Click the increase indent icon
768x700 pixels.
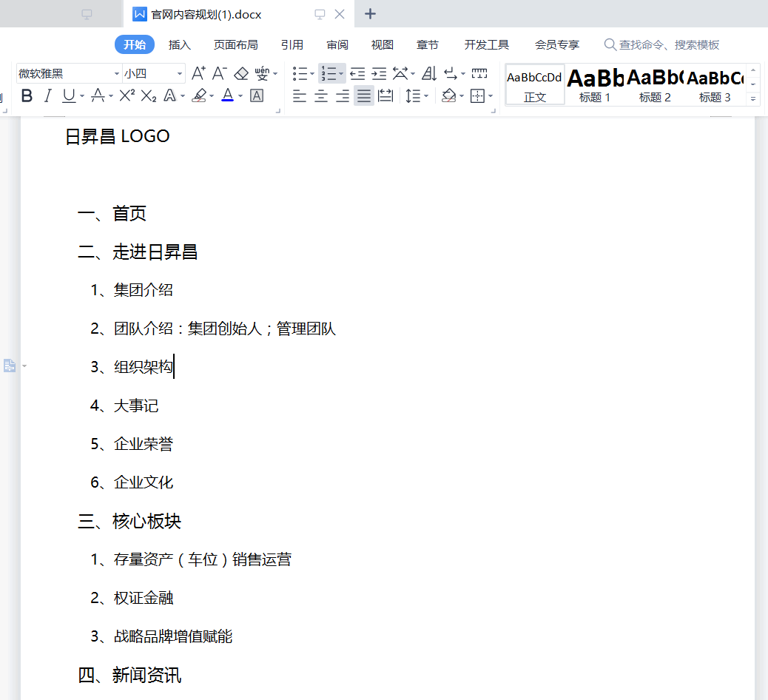pos(379,73)
